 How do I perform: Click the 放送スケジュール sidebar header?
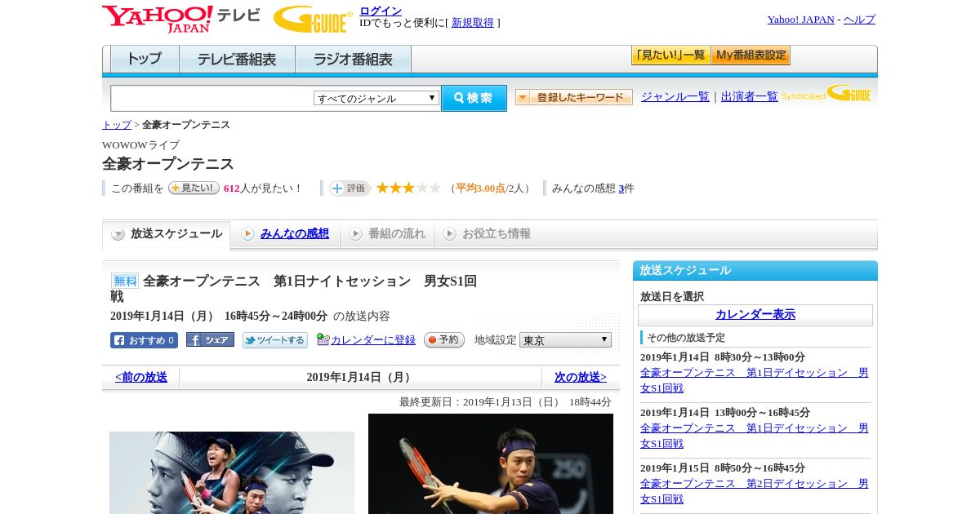coord(755,271)
